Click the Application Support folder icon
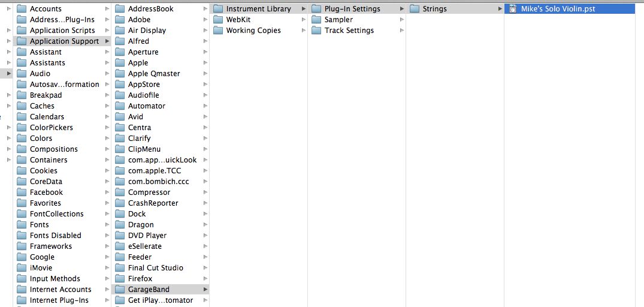Screen dimensions: 644x307 pos(22,41)
